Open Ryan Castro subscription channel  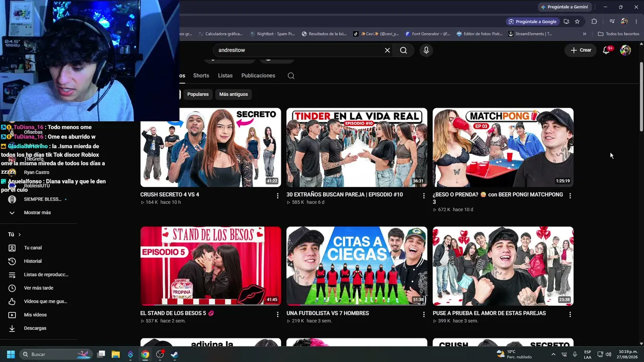37,172
